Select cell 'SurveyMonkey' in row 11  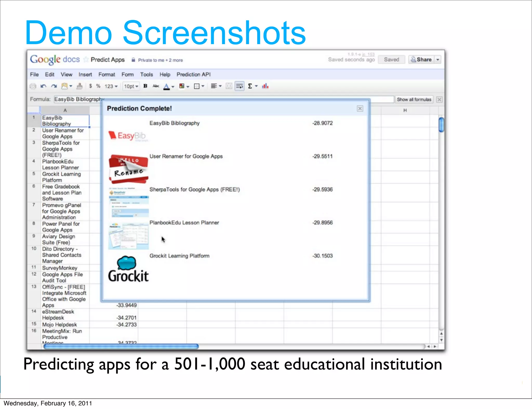tap(65, 268)
